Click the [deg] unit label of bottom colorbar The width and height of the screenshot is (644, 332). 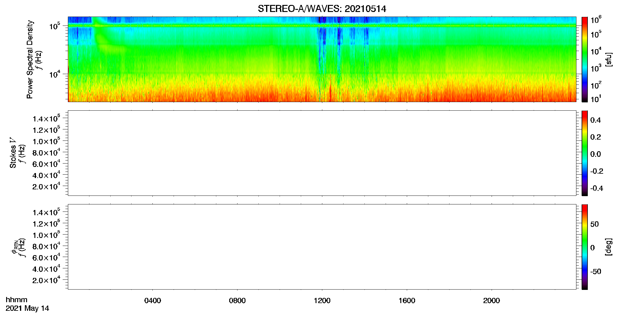point(609,247)
